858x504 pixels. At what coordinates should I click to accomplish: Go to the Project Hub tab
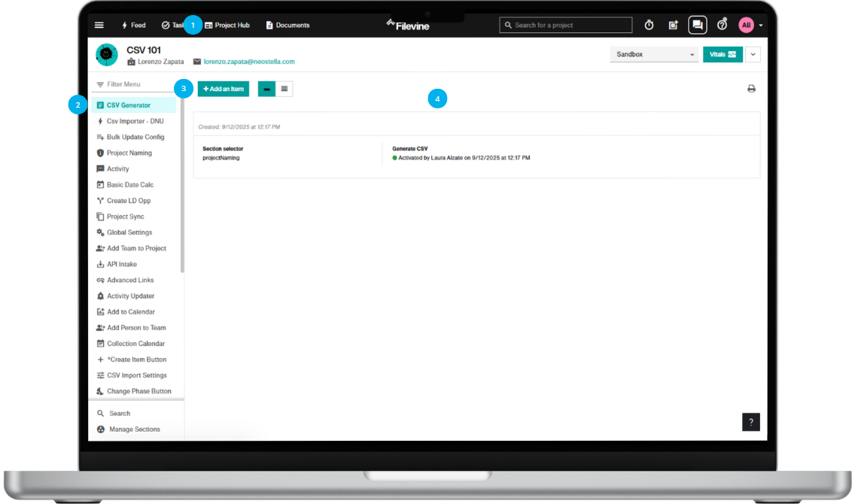click(x=229, y=25)
